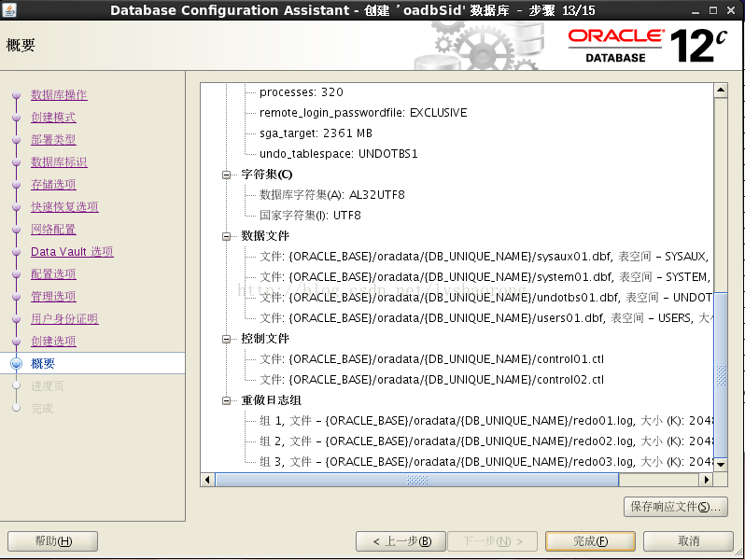The width and height of the screenshot is (745, 560).
Task: Go to 数据库操作 step
Action: (59, 95)
